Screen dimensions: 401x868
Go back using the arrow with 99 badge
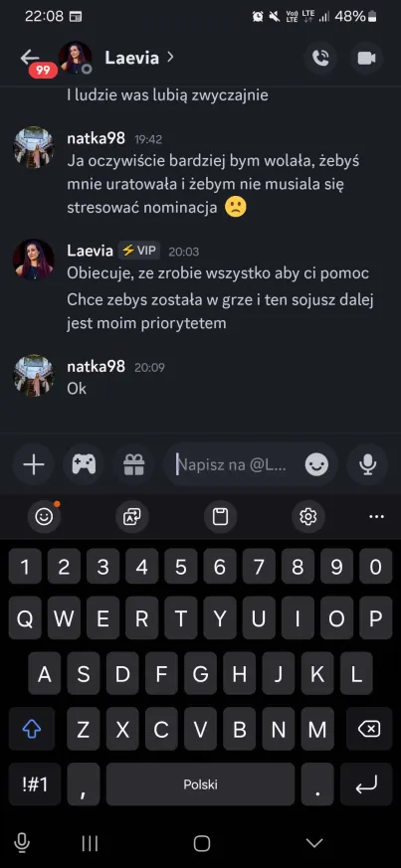[35, 62]
